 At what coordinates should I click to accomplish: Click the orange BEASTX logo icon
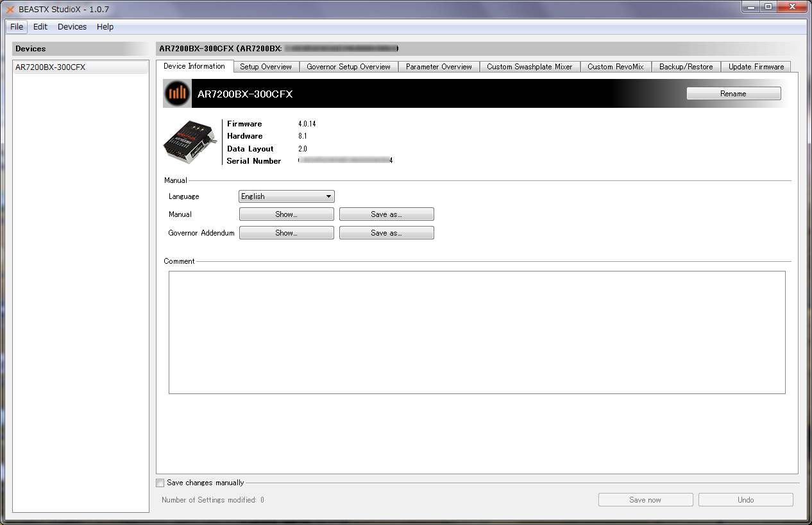click(x=177, y=94)
